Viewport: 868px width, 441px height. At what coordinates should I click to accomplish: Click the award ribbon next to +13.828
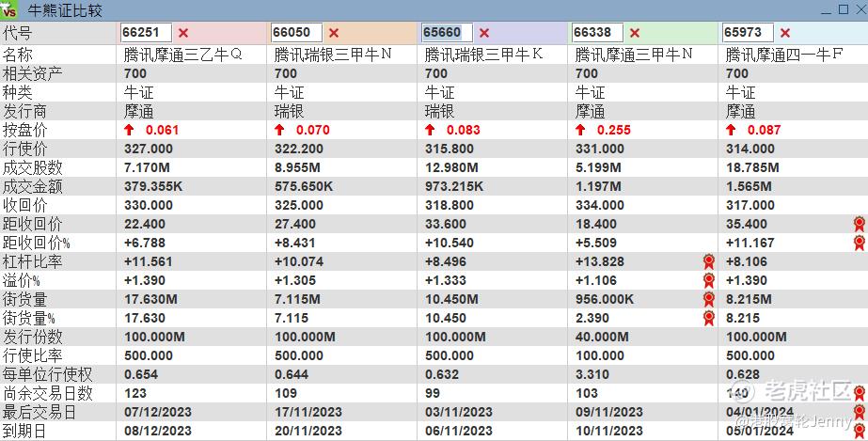708,261
